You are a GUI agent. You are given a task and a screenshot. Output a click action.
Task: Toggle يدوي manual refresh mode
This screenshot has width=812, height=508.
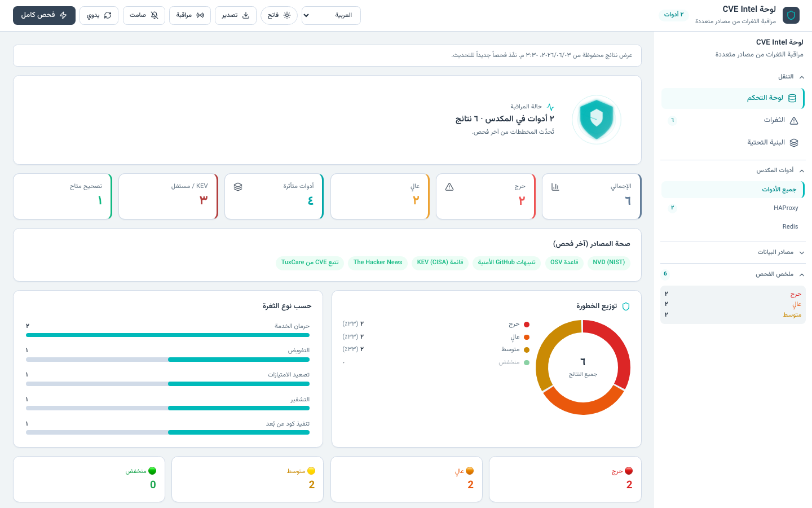click(99, 16)
